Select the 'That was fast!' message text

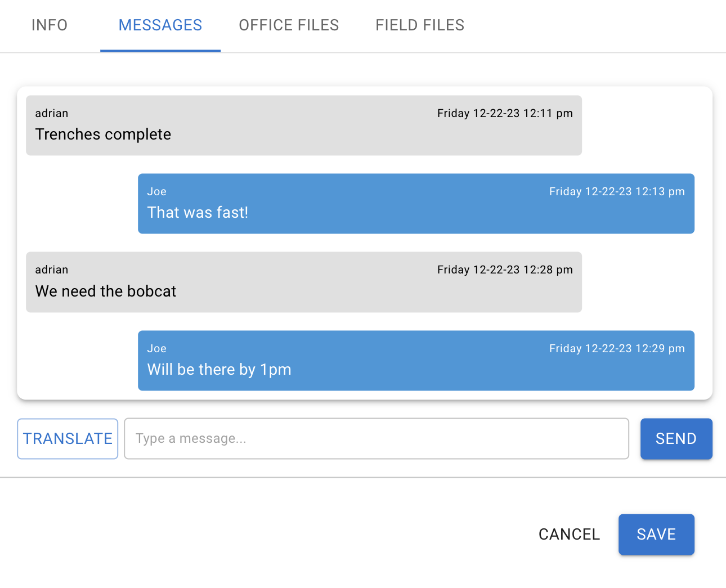point(198,213)
